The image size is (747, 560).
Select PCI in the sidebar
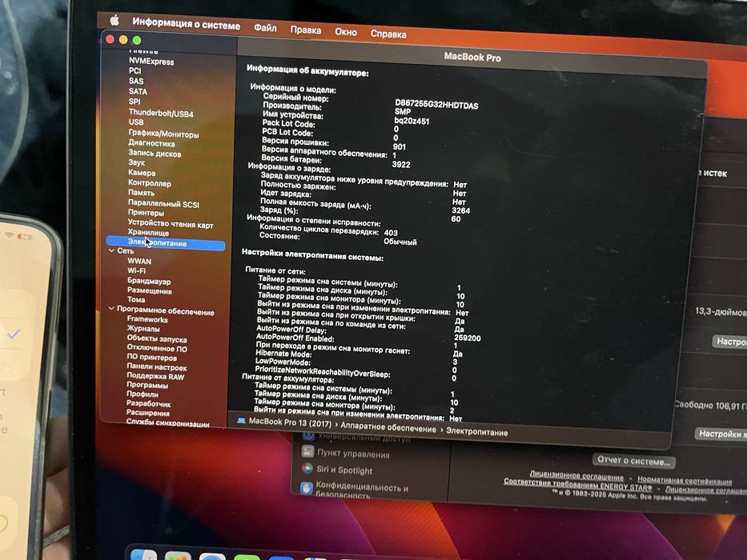[135, 71]
